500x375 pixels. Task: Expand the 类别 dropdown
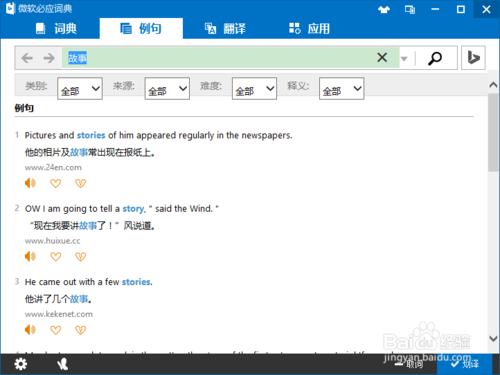pyautogui.click(x=80, y=89)
